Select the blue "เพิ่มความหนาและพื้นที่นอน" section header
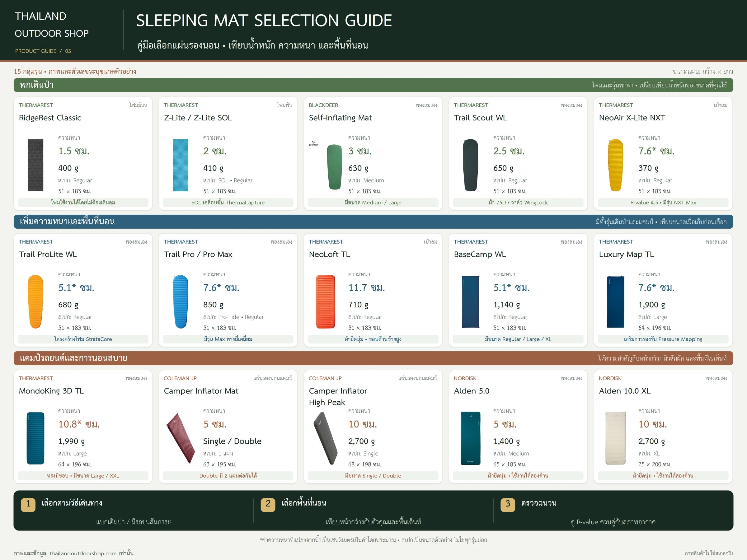The width and height of the screenshot is (747, 560). (373, 222)
